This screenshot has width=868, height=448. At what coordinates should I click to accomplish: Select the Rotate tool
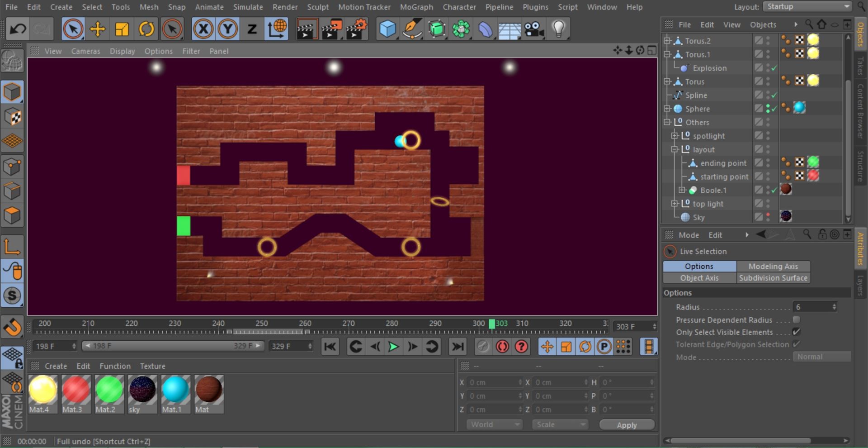146,29
